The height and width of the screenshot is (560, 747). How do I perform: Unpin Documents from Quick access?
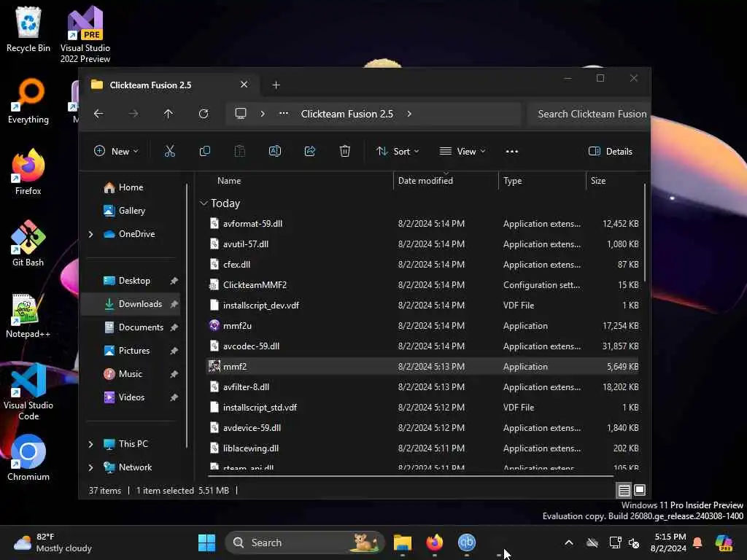click(174, 327)
